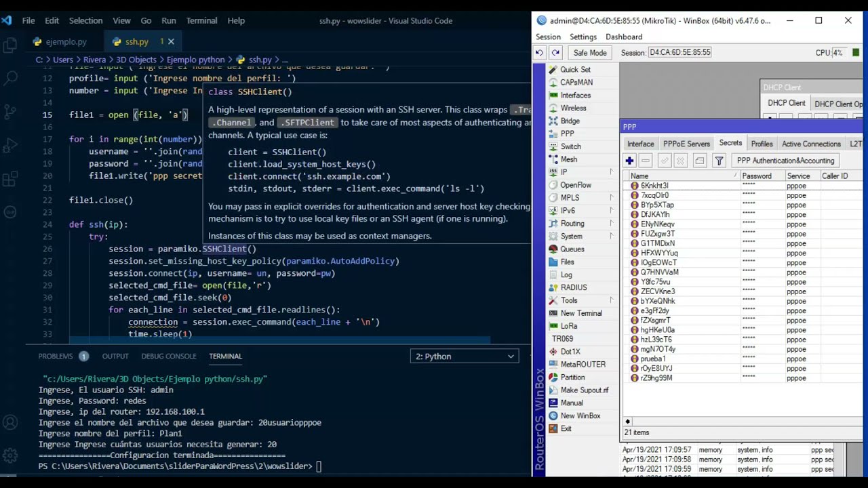Toggle Safe Mode in WinBox

[x=590, y=53]
